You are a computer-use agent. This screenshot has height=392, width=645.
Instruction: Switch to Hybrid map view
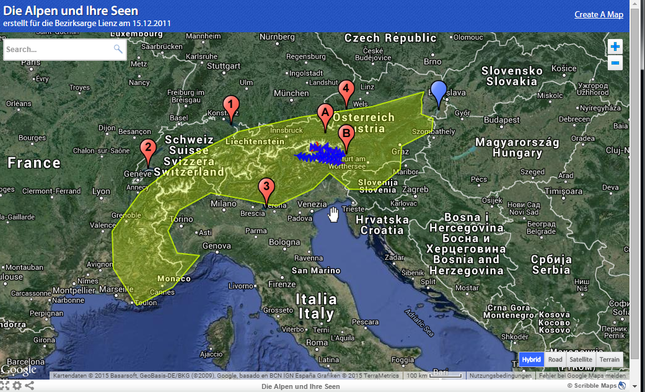pos(531,360)
